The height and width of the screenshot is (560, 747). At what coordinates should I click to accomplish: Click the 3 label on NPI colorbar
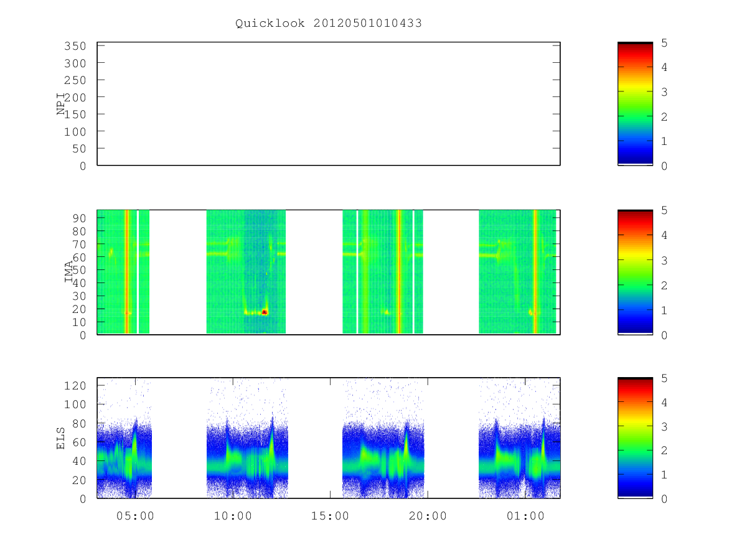click(665, 92)
